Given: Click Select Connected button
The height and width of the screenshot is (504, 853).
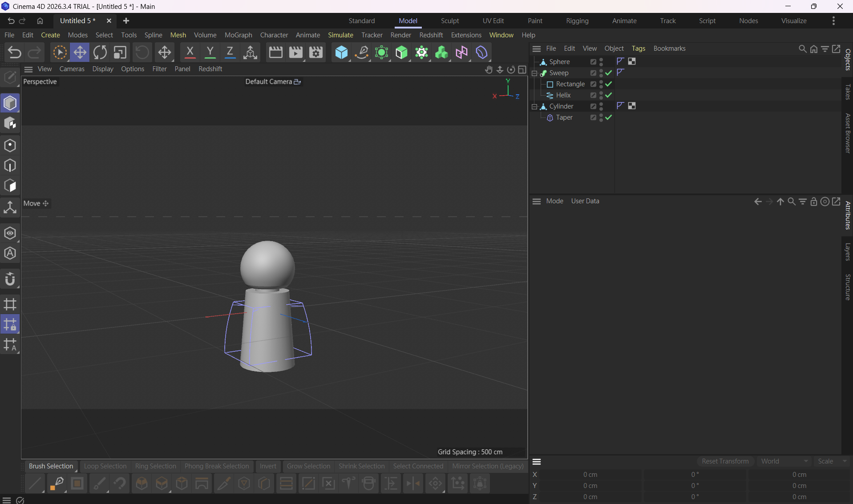Looking at the screenshot, I should click(x=418, y=466).
